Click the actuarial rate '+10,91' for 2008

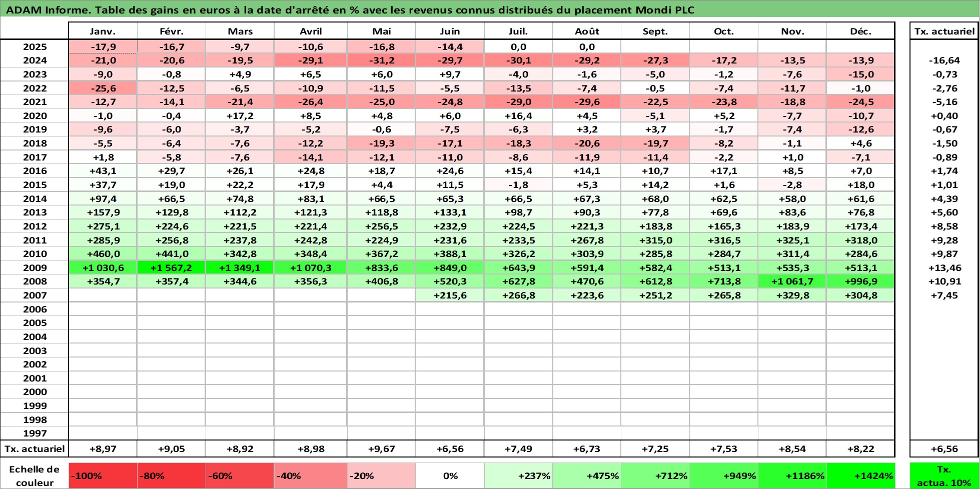(x=944, y=281)
